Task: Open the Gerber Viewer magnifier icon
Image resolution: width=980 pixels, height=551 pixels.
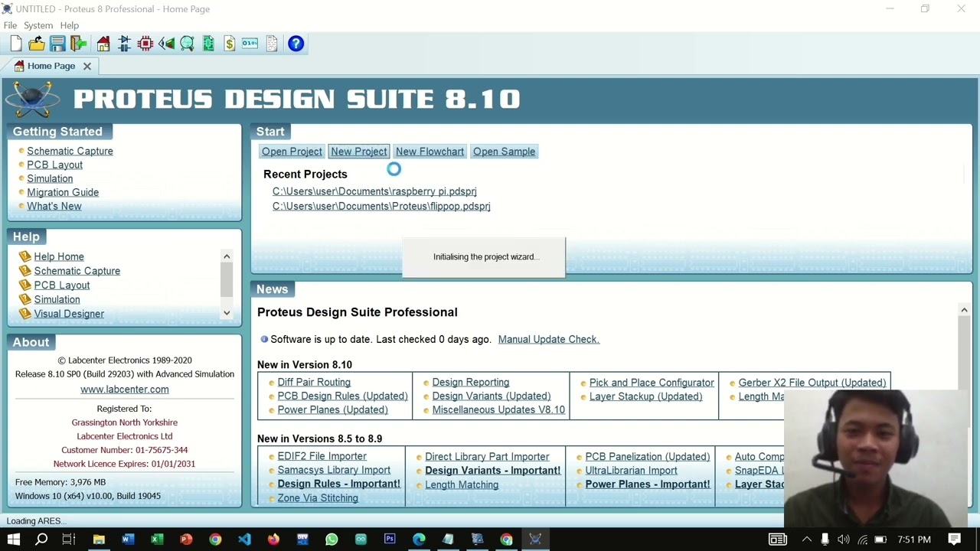Action: click(x=187, y=44)
